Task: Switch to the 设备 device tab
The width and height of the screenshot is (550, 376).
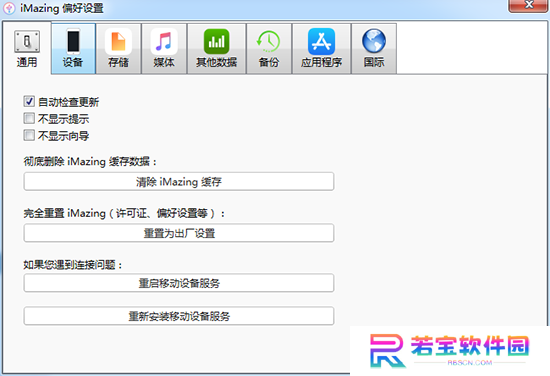Action: click(x=73, y=48)
